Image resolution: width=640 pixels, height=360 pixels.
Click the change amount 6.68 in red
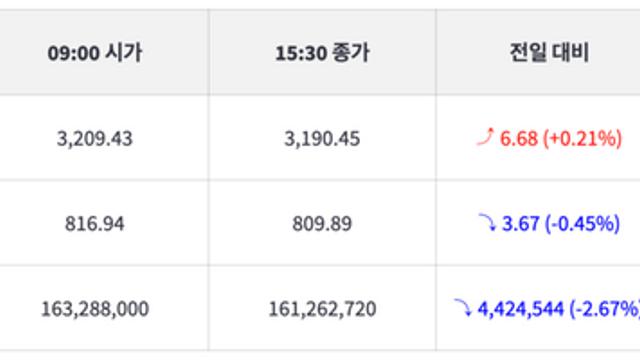[519, 138]
